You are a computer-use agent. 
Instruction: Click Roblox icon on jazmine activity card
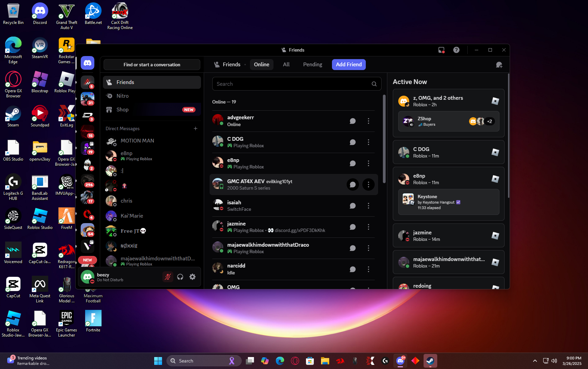pyautogui.click(x=495, y=235)
